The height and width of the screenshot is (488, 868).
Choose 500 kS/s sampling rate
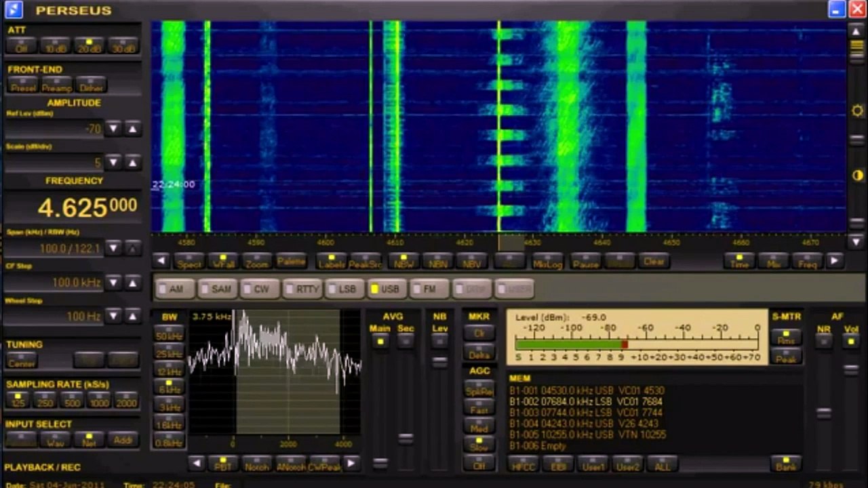tap(71, 400)
